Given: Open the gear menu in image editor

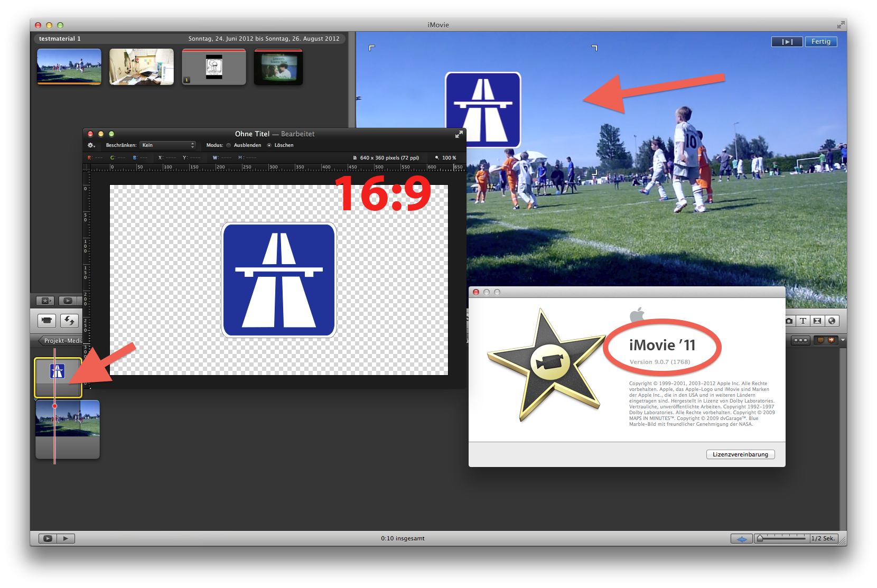Looking at the screenshot, I should click(x=91, y=145).
